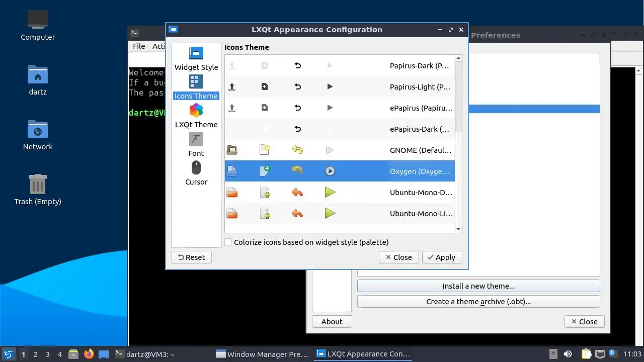Select the Ubuntu-Mono-Dark icon theme
The image size is (644, 362).
point(340,193)
